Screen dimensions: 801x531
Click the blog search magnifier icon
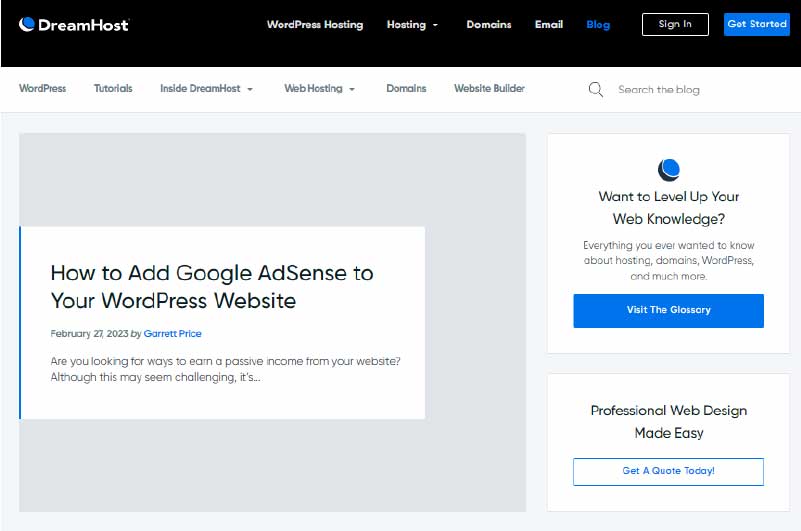(595, 89)
